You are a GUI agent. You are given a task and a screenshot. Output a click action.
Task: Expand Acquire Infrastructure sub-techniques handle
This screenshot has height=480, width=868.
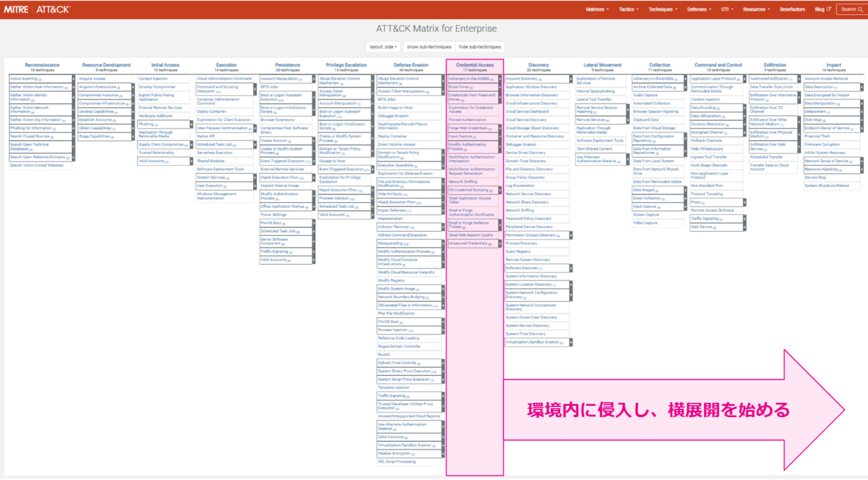coord(133,87)
